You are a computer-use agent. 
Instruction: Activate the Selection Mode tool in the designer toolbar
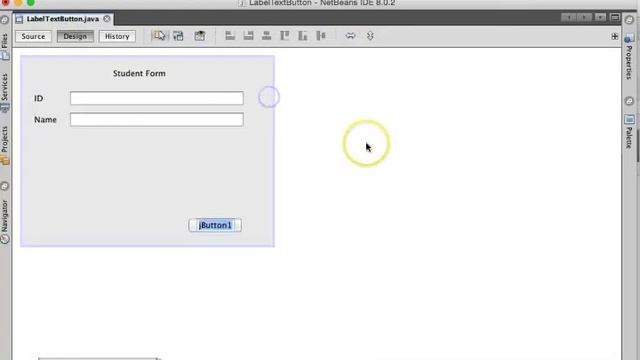pyautogui.click(x=159, y=36)
